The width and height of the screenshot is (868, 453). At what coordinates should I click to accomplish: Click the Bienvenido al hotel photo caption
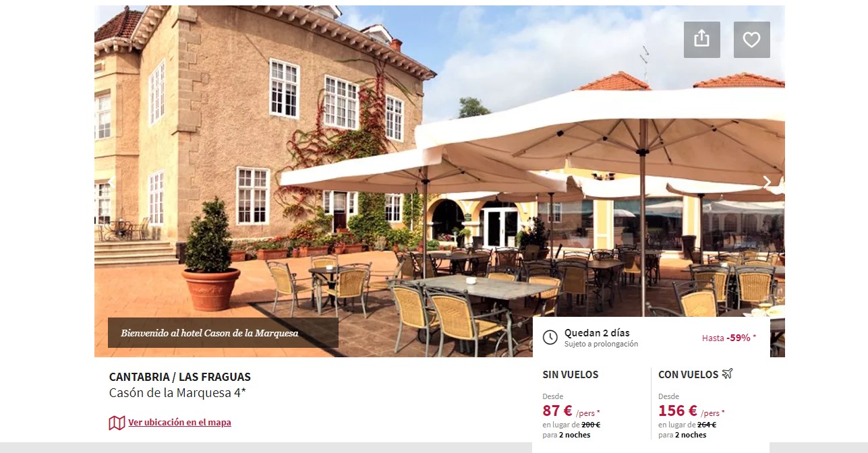coord(210,333)
